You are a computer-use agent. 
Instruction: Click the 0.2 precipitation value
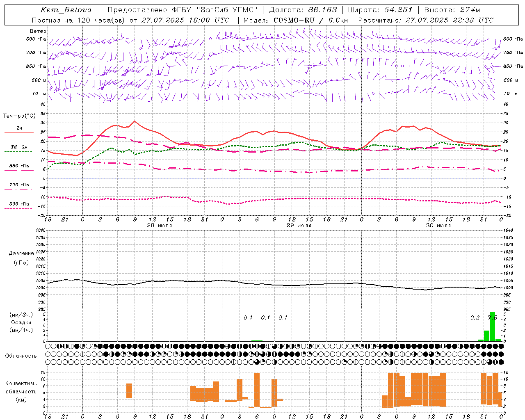(x=475, y=318)
